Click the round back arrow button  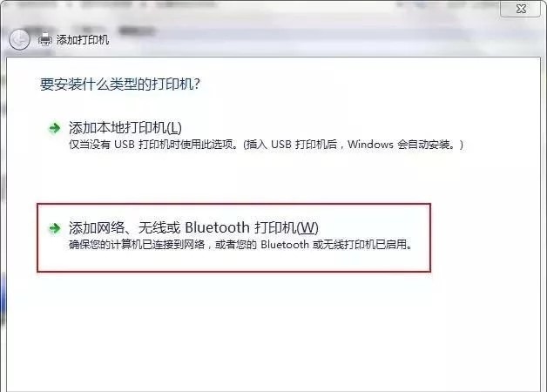19,39
